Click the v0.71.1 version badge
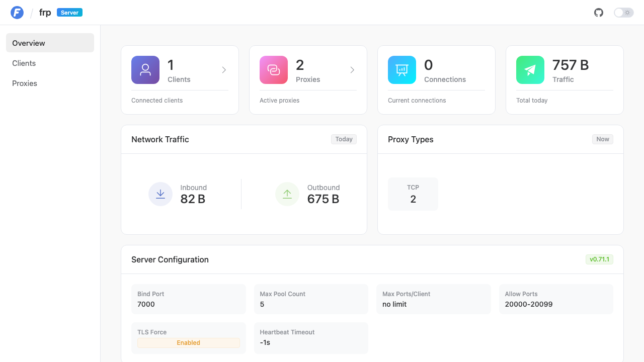 pyautogui.click(x=599, y=259)
